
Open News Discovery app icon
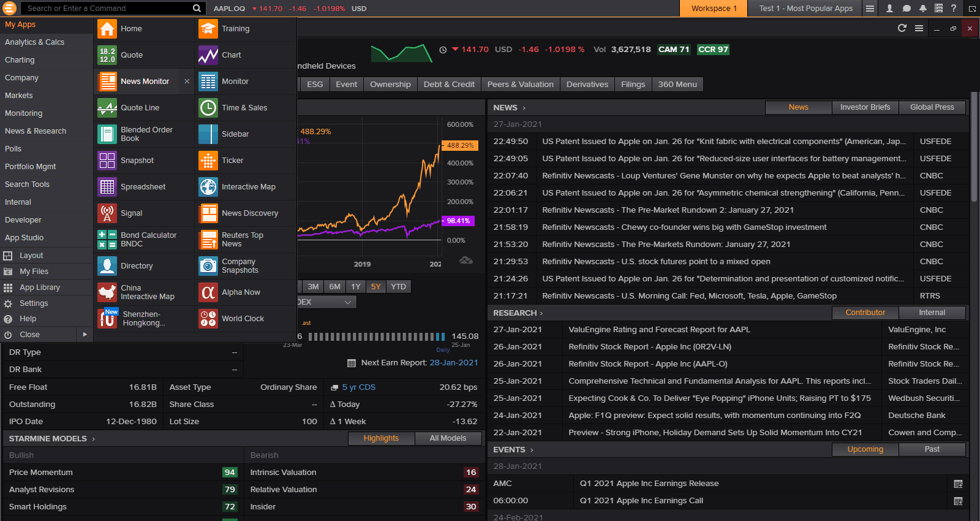point(208,213)
